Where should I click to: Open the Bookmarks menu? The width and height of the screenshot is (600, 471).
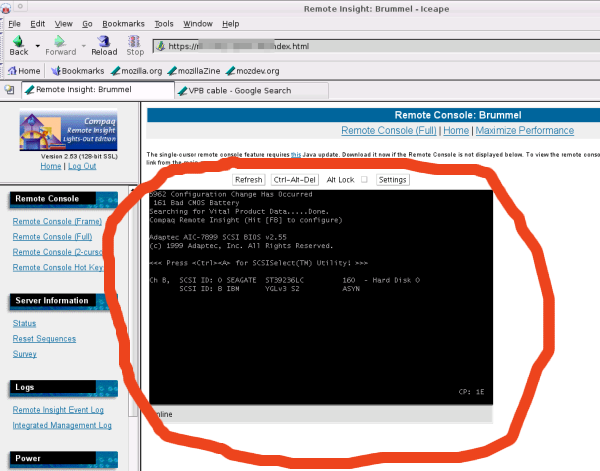123,24
